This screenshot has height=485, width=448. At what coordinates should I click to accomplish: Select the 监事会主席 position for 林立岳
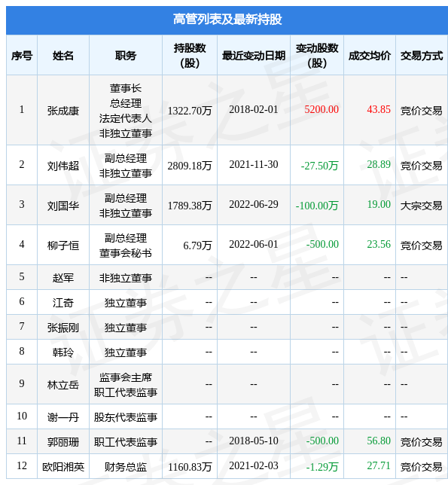126,377
